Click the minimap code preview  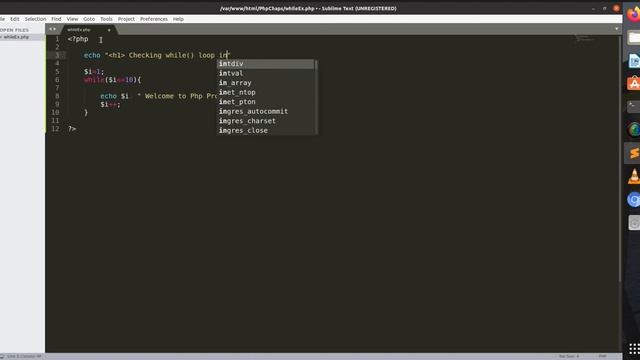click(x=584, y=39)
